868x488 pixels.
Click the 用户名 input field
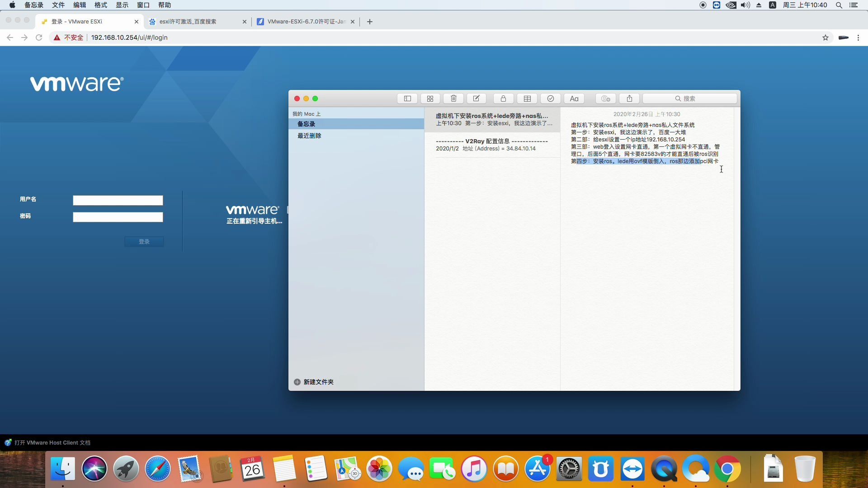tap(118, 200)
